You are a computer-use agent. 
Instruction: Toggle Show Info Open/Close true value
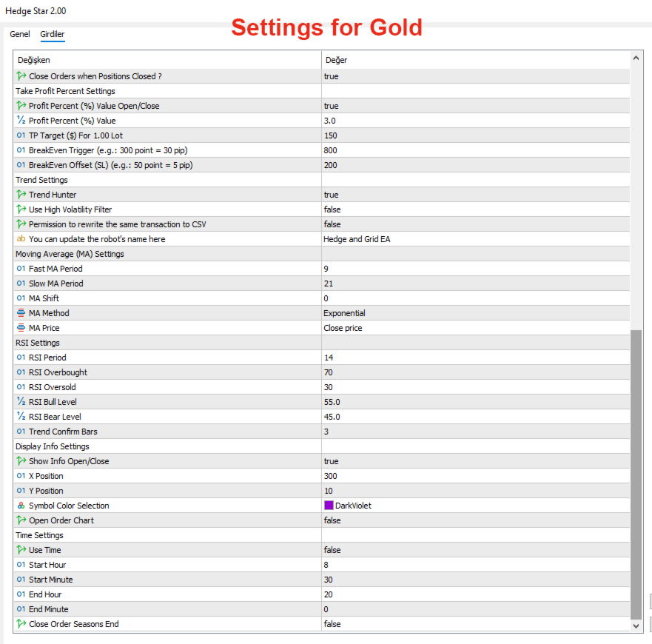[331, 461]
